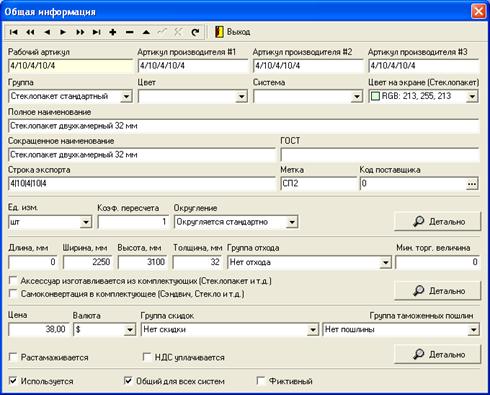Viewport: 490px width, 395px height.
Task: Refresh data with circular arrow icon
Action: [195, 32]
